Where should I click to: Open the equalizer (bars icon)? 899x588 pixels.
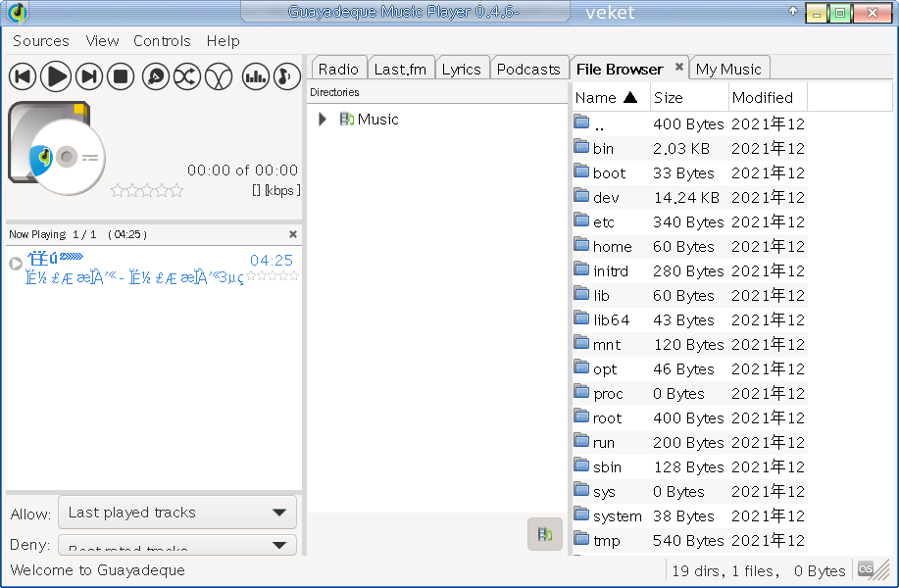[256, 76]
